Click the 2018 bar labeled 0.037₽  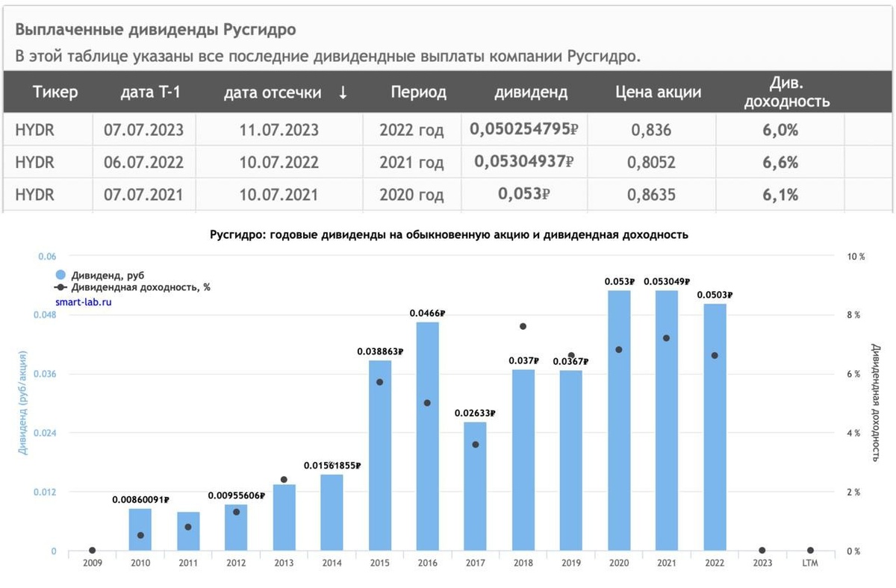point(523,460)
